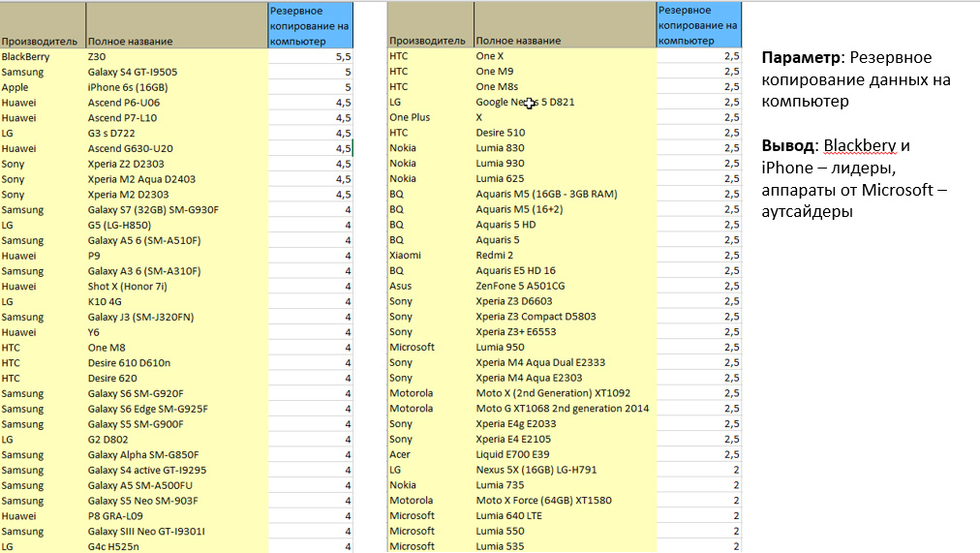This screenshot has height=553, width=980.
Task: Select the Lumia 640 LTE cell
Action: click(x=566, y=515)
